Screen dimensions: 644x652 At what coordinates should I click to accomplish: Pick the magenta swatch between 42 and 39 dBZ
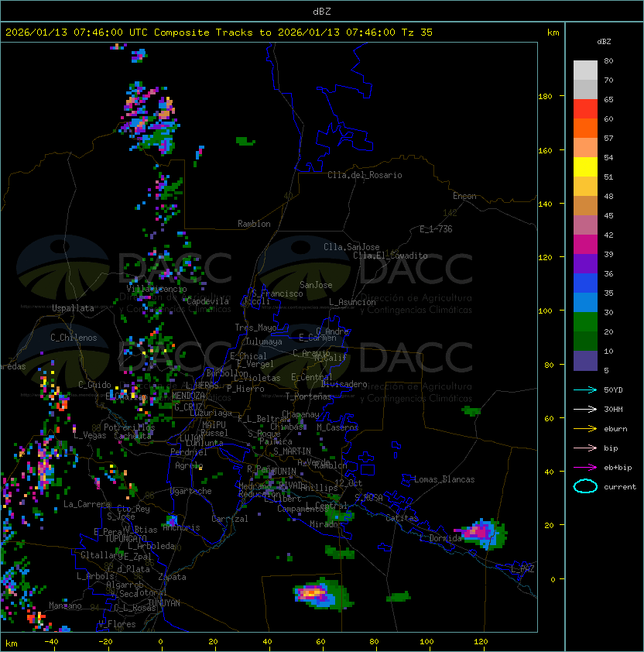[x=585, y=244]
